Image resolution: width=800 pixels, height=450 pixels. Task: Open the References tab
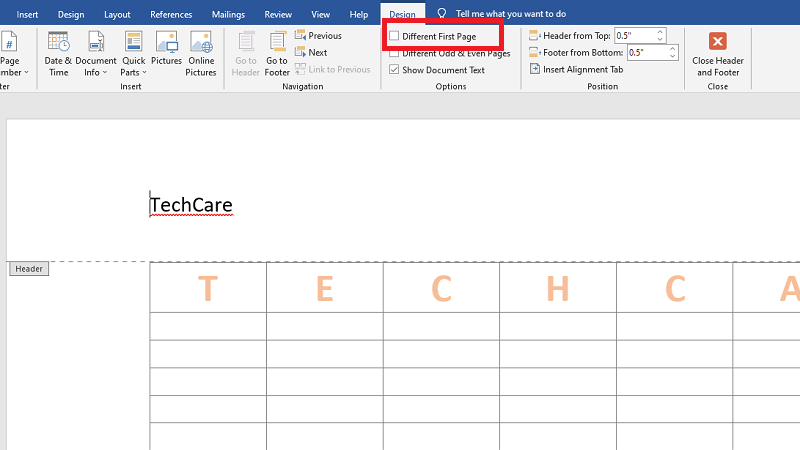pos(171,15)
